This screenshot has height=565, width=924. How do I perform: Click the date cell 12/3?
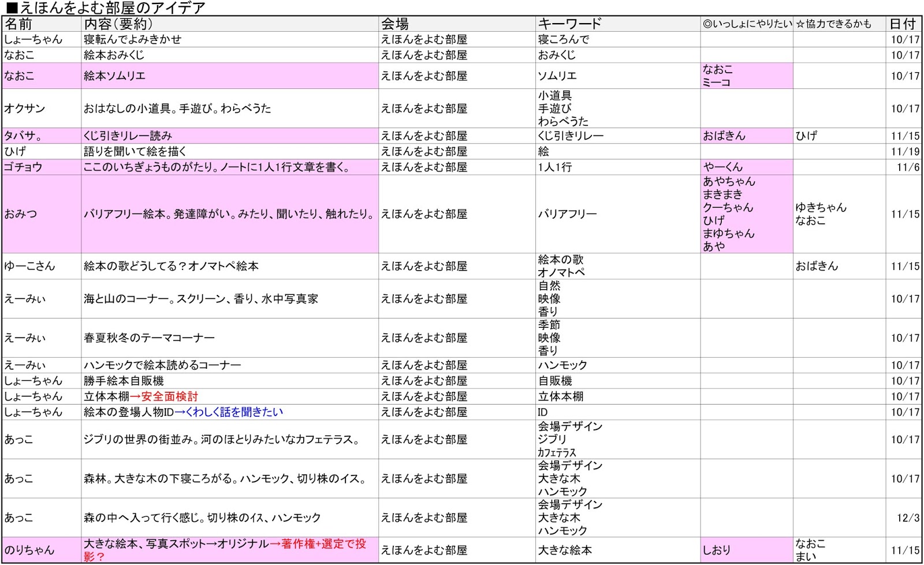point(903,518)
